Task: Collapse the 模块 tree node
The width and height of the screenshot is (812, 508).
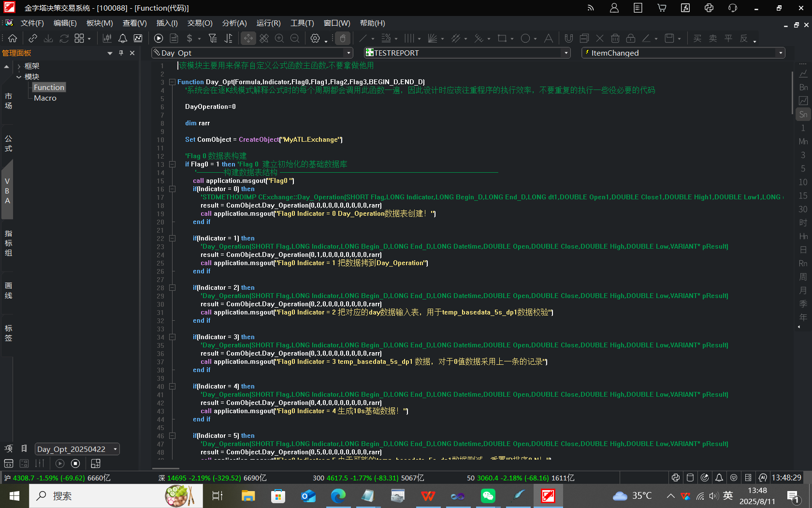Action: point(19,77)
